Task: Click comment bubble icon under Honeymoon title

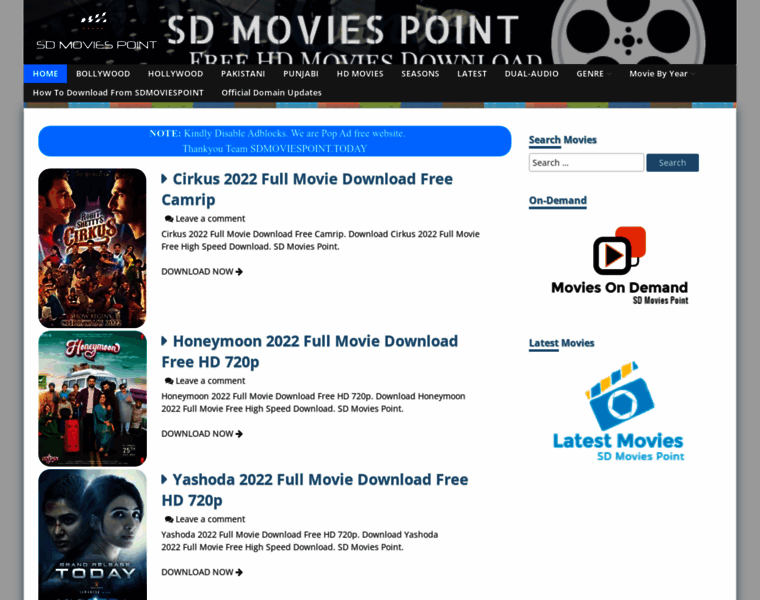Action: coord(169,381)
